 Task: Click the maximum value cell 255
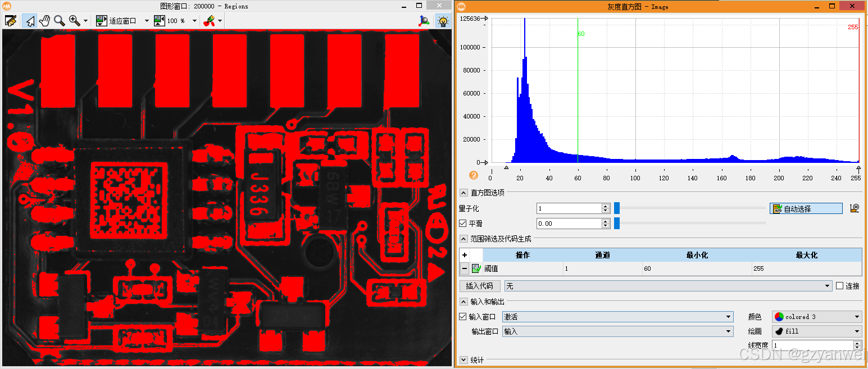(x=806, y=268)
